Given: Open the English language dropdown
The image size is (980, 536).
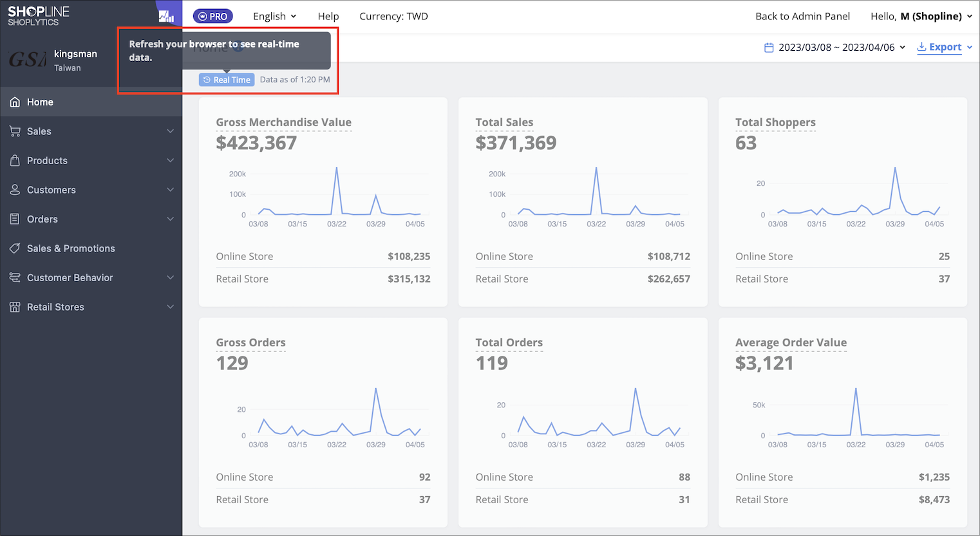Looking at the screenshot, I should [x=275, y=16].
